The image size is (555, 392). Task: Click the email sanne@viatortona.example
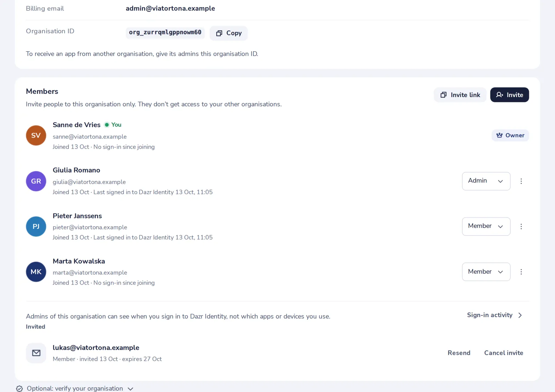click(x=89, y=137)
